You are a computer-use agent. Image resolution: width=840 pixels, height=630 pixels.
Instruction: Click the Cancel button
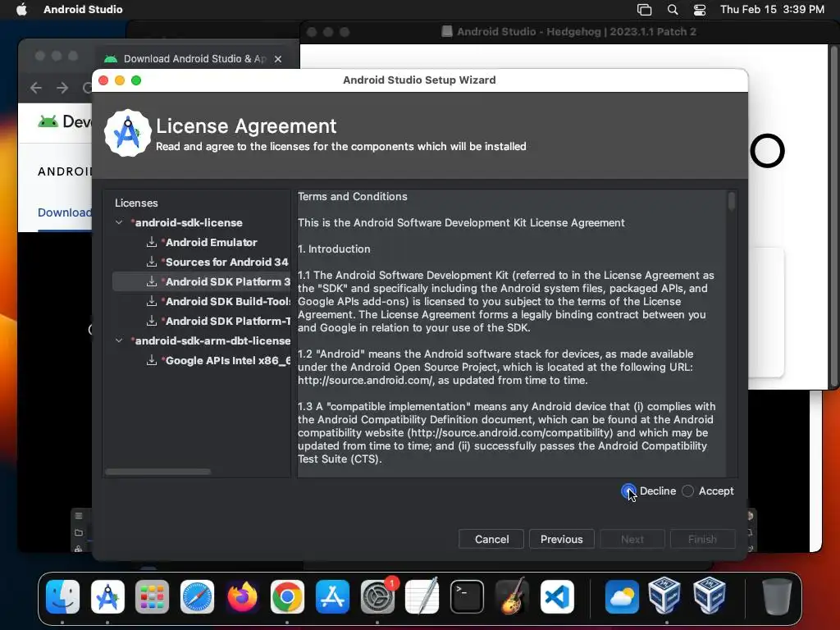click(x=491, y=539)
